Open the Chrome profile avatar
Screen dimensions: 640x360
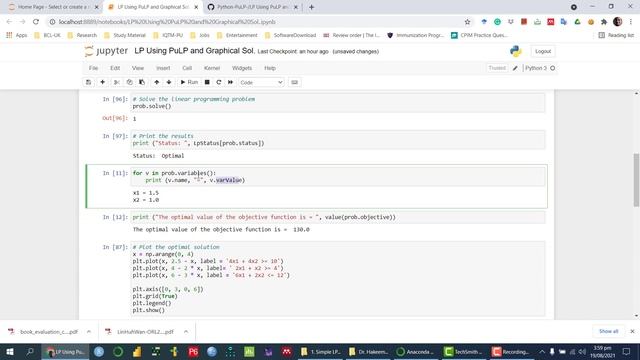pyautogui.click(x=618, y=22)
